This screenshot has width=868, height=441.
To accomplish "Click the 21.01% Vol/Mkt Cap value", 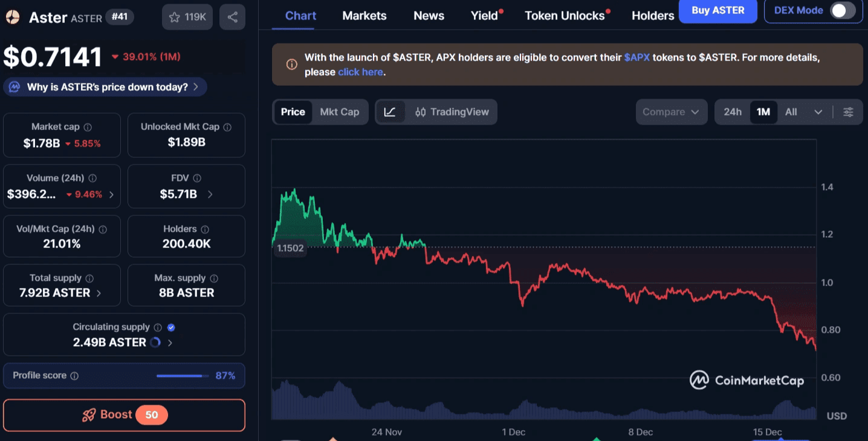I will point(62,244).
